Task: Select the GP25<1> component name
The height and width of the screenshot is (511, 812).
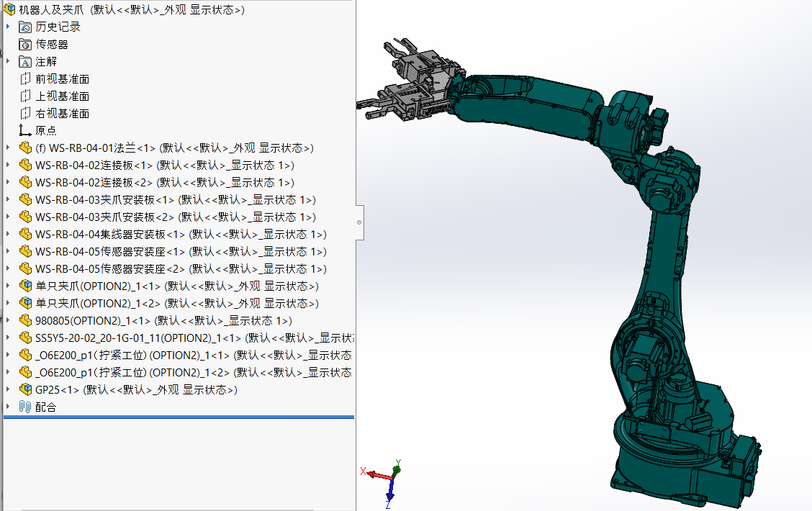Action: pyautogui.click(x=136, y=389)
